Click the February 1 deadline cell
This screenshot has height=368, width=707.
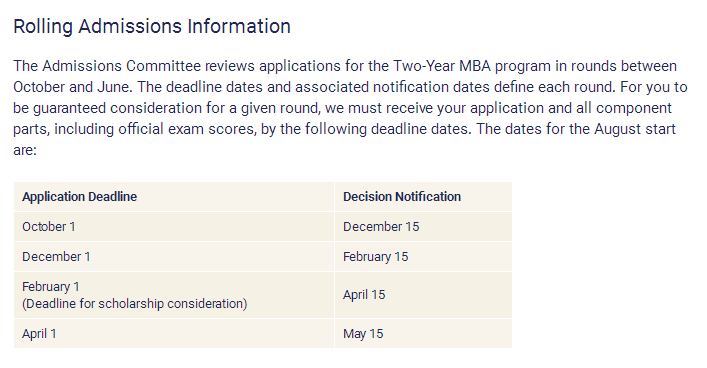pyautogui.click(x=50, y=287)
